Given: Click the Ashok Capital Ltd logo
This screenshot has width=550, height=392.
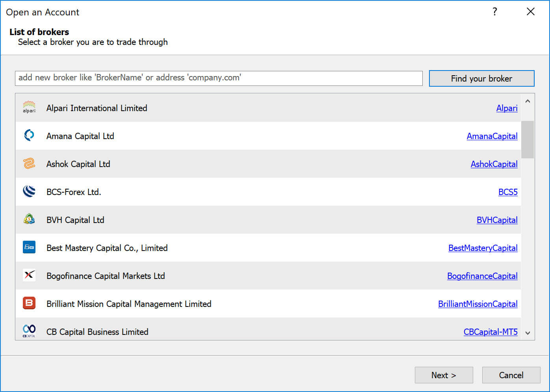Looking at the screenshot, I should tap(29, 163).
